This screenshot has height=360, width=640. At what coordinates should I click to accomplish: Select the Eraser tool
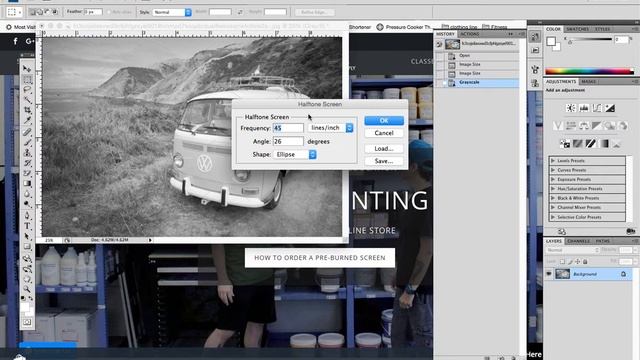[27, 173]
